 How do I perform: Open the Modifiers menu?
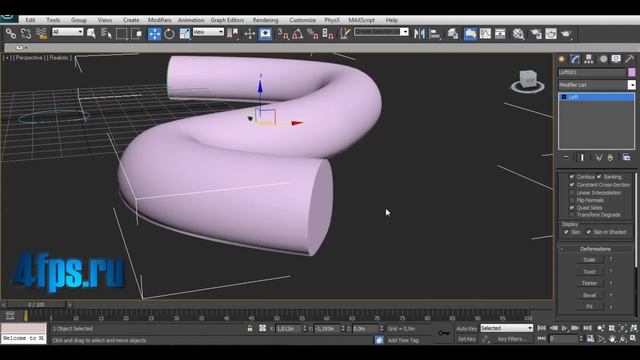point(160,20)
